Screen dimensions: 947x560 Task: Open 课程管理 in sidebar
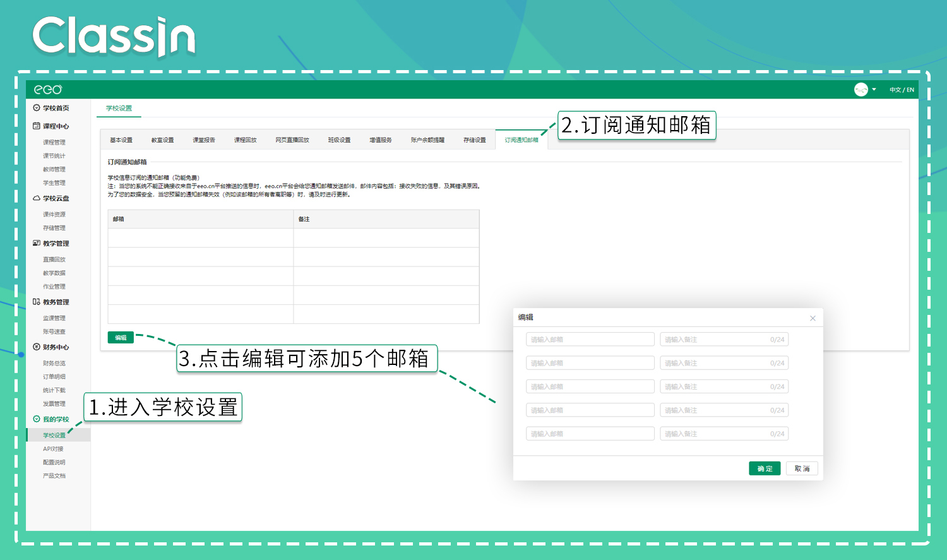(54, 143)
